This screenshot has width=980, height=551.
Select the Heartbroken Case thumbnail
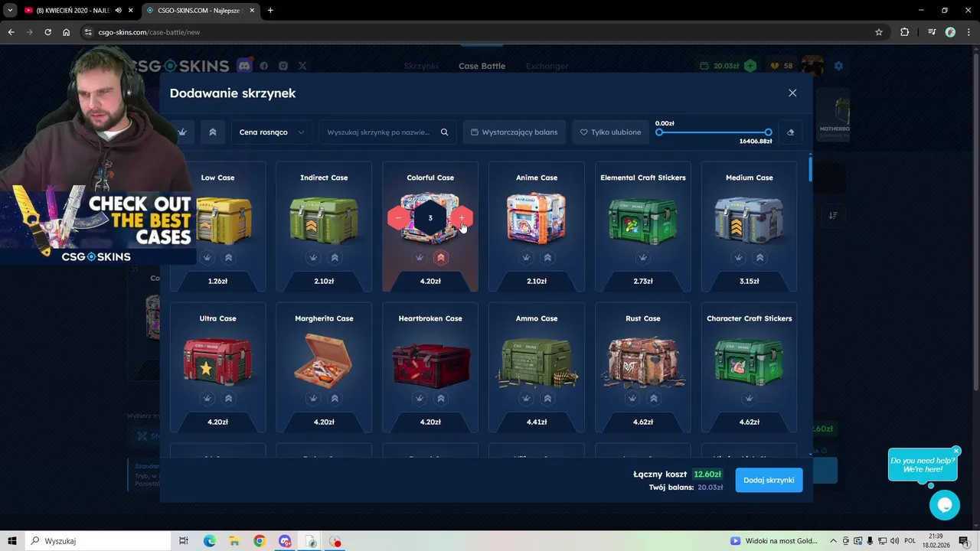click(430, 362)
